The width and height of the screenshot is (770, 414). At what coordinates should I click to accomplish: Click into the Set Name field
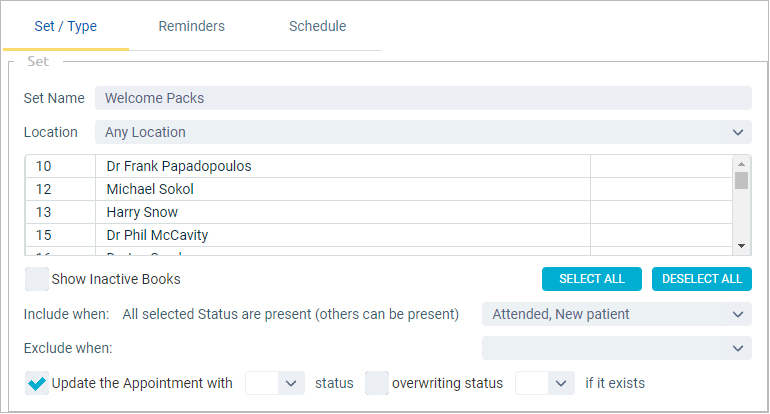423,98
